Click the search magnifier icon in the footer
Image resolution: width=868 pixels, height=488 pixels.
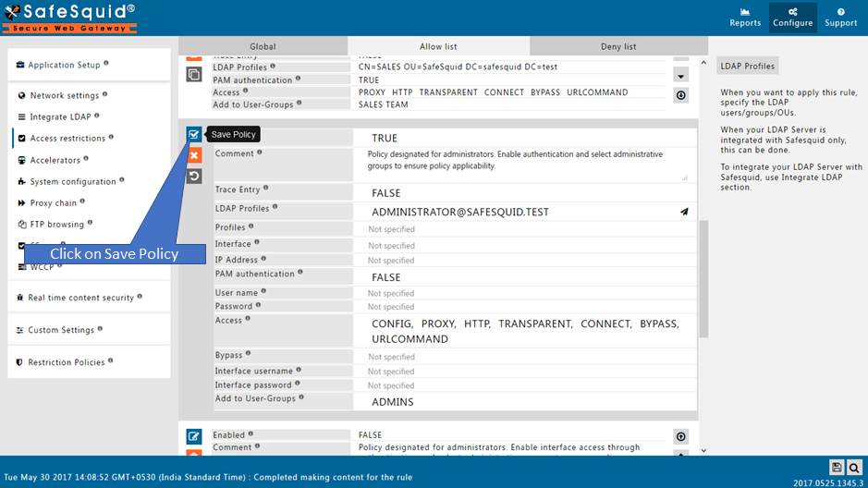coord(854,468)
